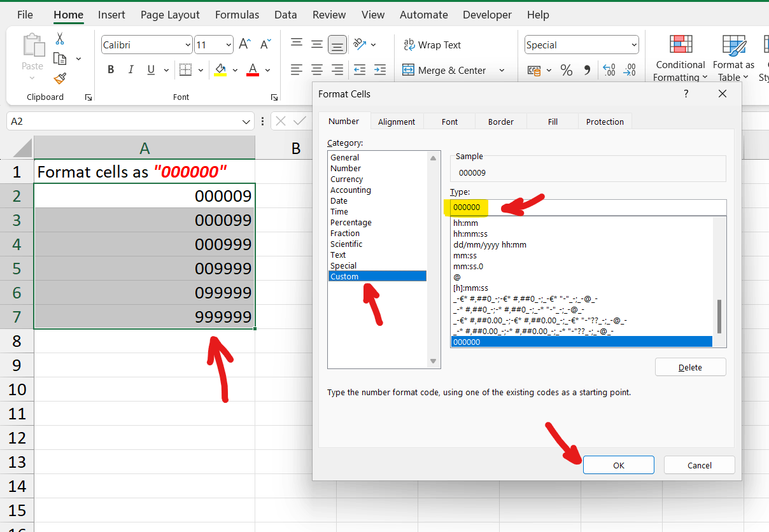Click the Middle Align icon
Screen dimensions: 769x532
pyautogui.click(x=317, y=44)
